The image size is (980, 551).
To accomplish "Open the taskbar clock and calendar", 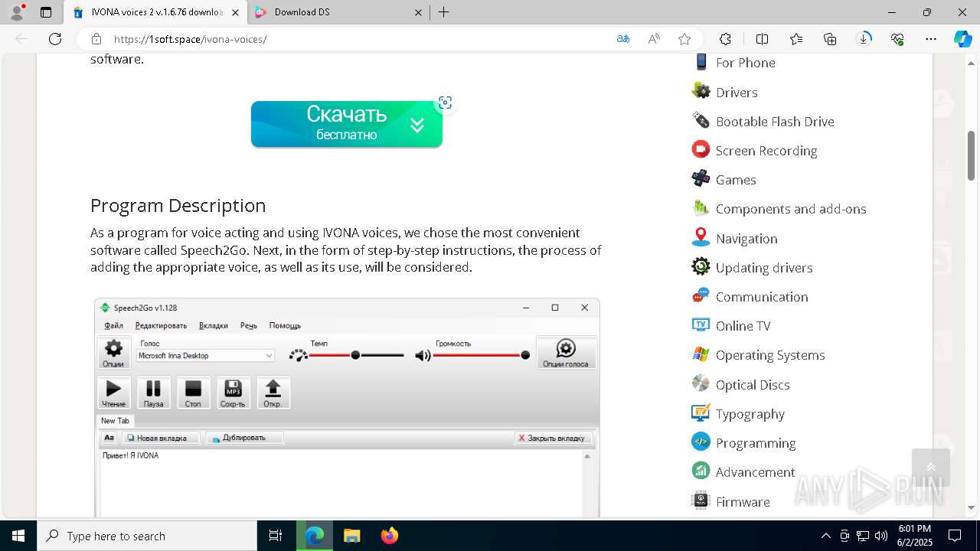I will click(x=914, y=536).
